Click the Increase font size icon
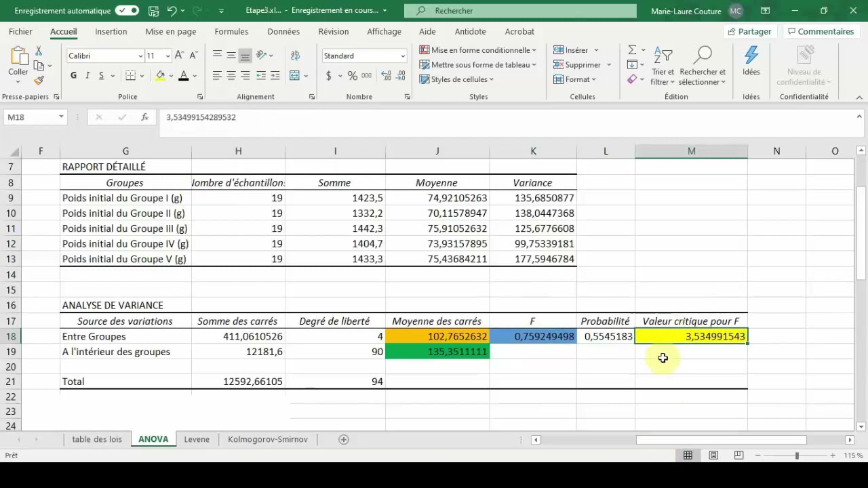This screenshot has width=868, height=488. coord(179,56)
